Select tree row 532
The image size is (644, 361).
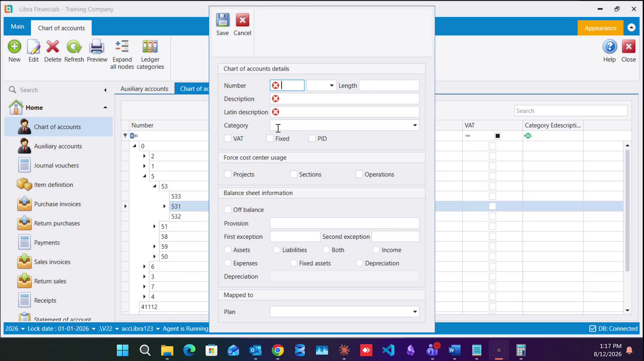176,217
